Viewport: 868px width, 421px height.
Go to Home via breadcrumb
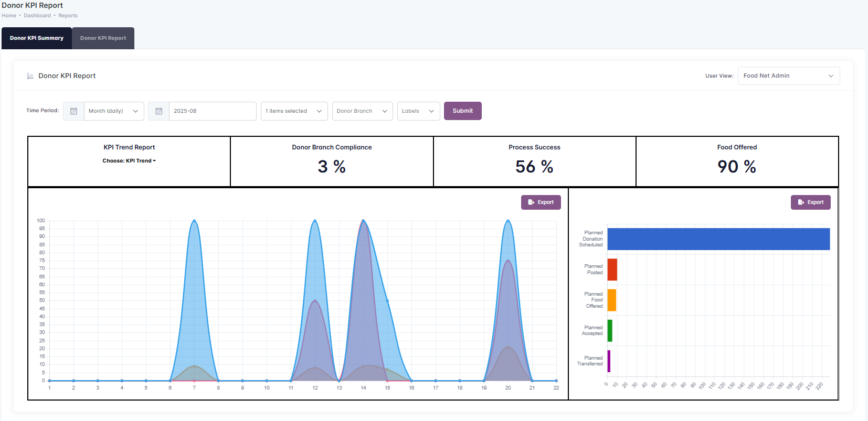coord(9,16)
